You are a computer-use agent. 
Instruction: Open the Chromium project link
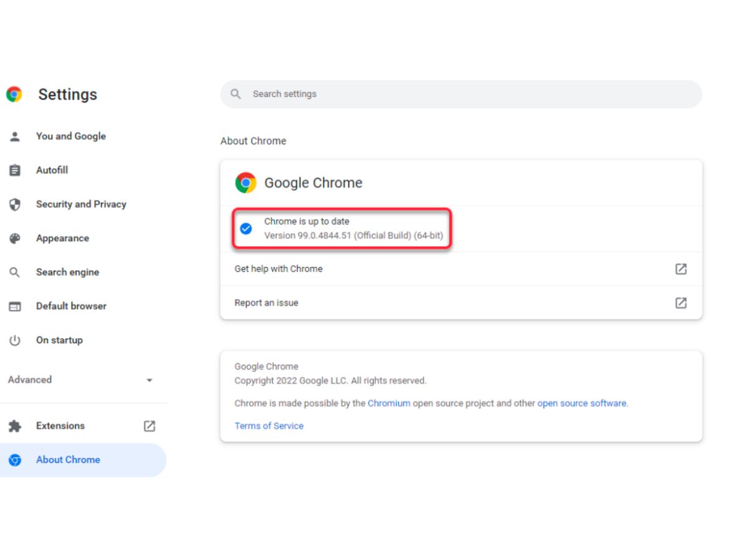coord(389,403)
